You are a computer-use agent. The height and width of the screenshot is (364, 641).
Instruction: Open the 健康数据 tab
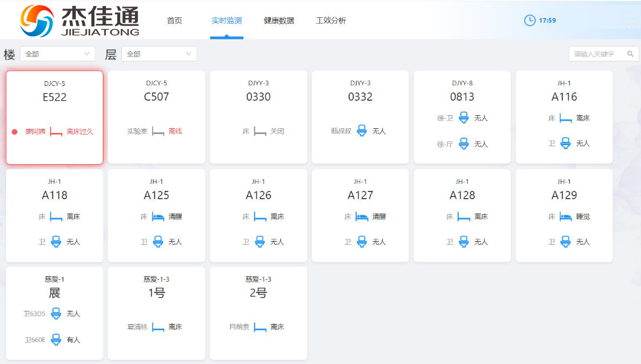pyautogui.click(x=279, y=20)
